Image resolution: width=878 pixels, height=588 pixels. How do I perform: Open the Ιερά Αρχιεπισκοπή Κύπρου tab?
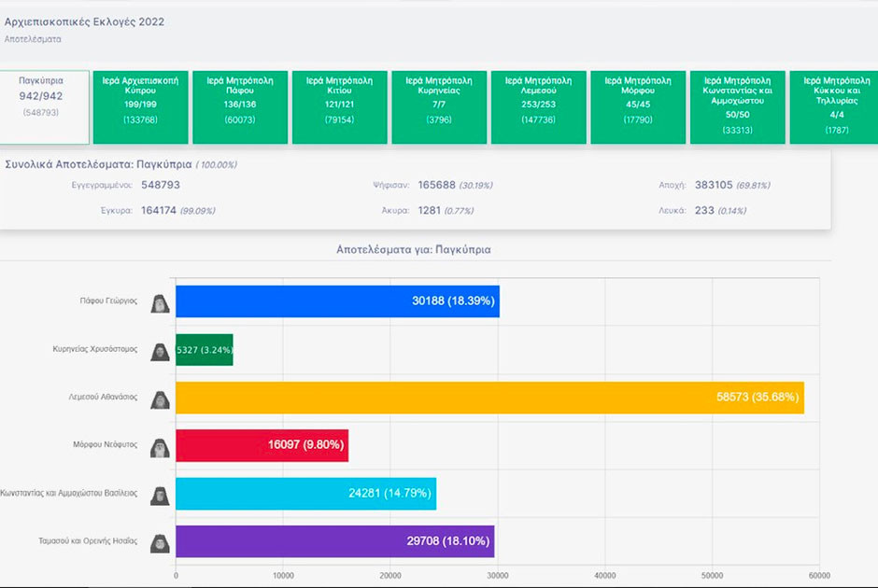click(x=140, y=106)
